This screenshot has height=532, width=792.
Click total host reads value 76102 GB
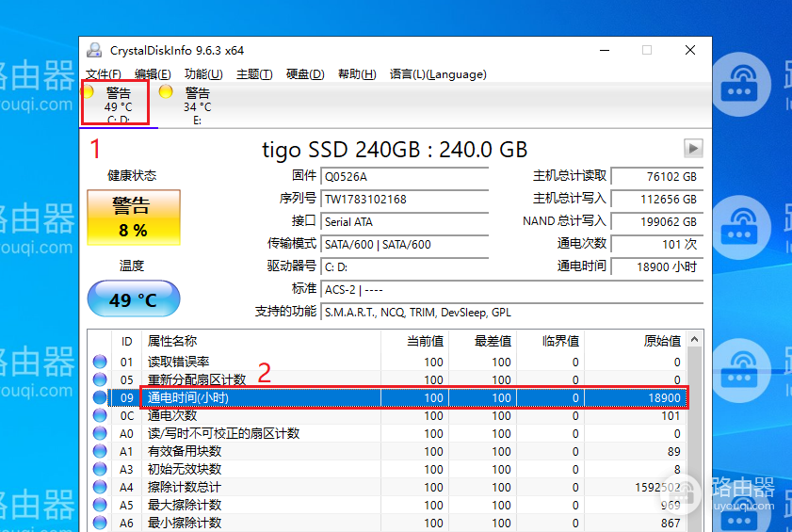click(657, 176)
